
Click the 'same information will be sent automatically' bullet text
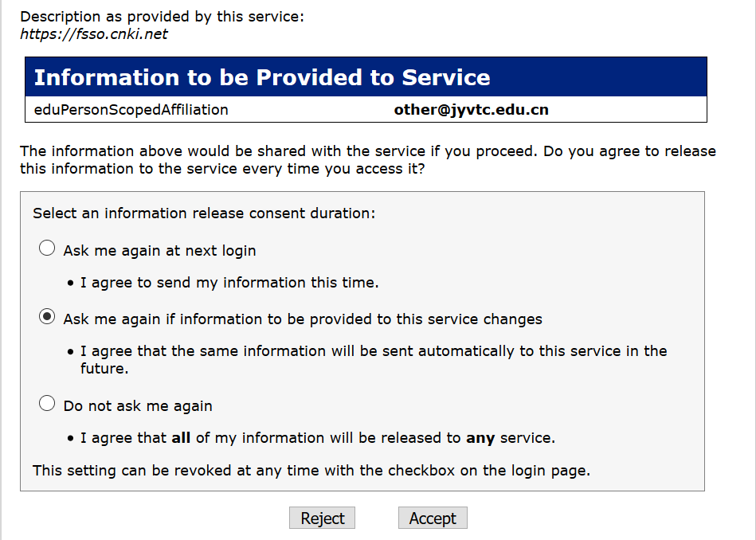373,351
